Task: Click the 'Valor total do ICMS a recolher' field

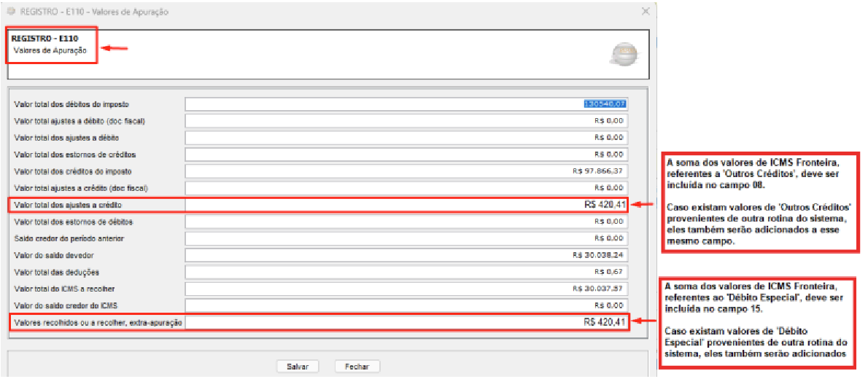Action: 406,289
